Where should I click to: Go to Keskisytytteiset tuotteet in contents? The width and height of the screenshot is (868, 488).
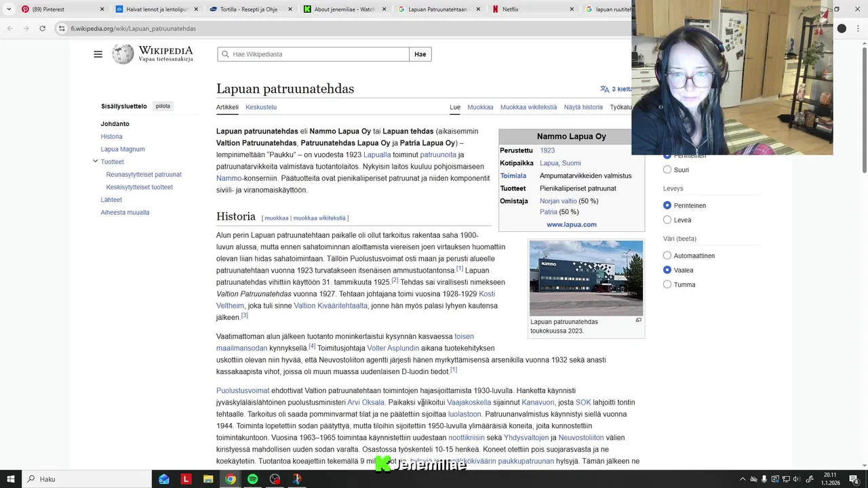(140, 187)
